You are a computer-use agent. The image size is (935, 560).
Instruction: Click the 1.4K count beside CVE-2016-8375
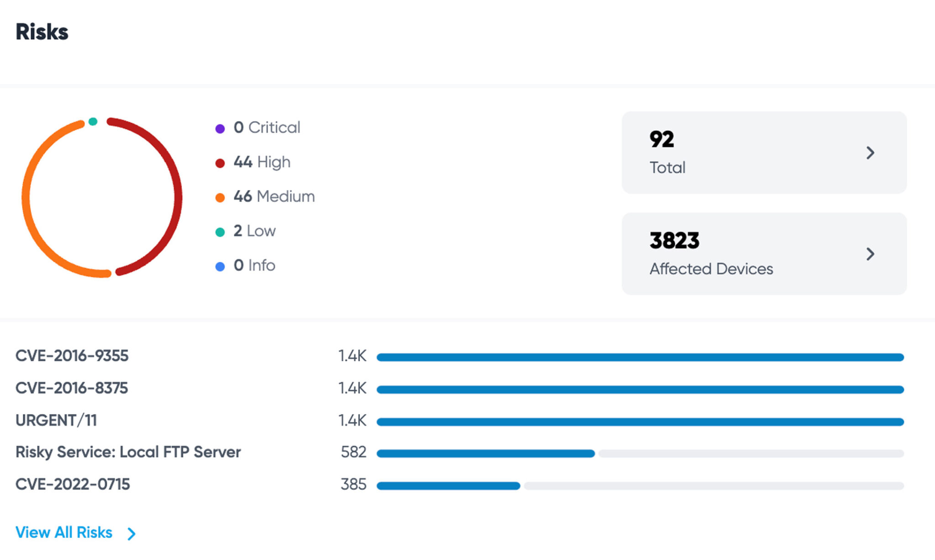[x=352, y=388]
